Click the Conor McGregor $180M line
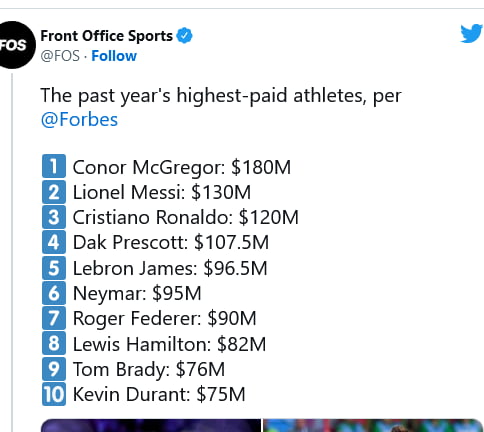Viewport: 484px width, 432px height. point(182,167)
